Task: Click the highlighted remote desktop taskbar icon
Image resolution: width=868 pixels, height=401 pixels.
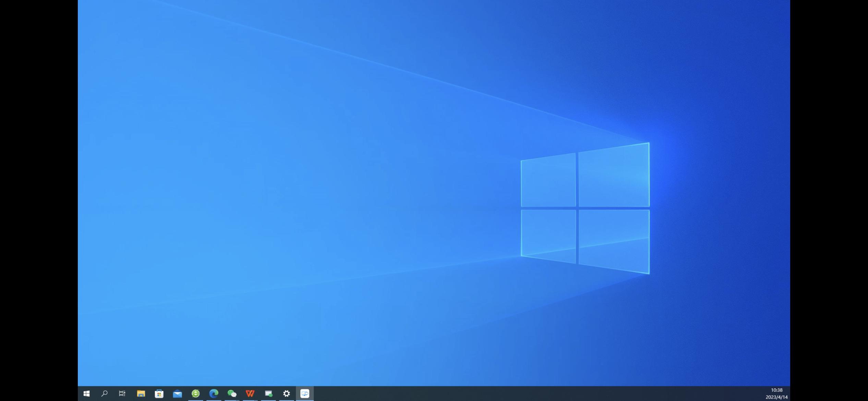Action: 305,393
